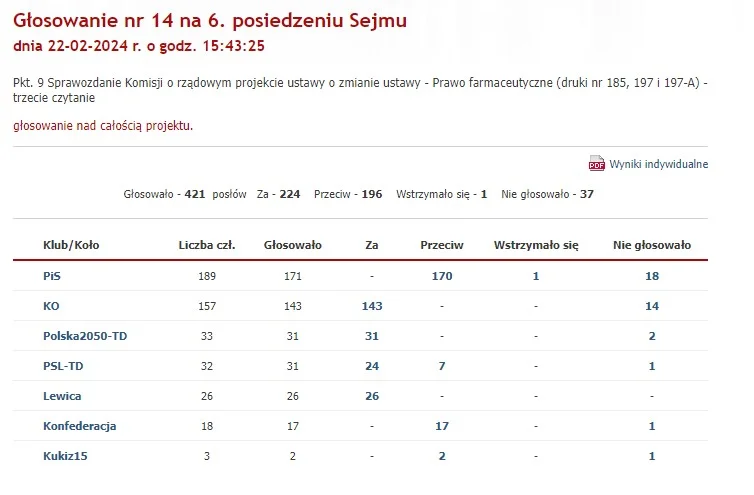Select the Polska2050-TD club name
754x495 pixels.
click(85, 336)
